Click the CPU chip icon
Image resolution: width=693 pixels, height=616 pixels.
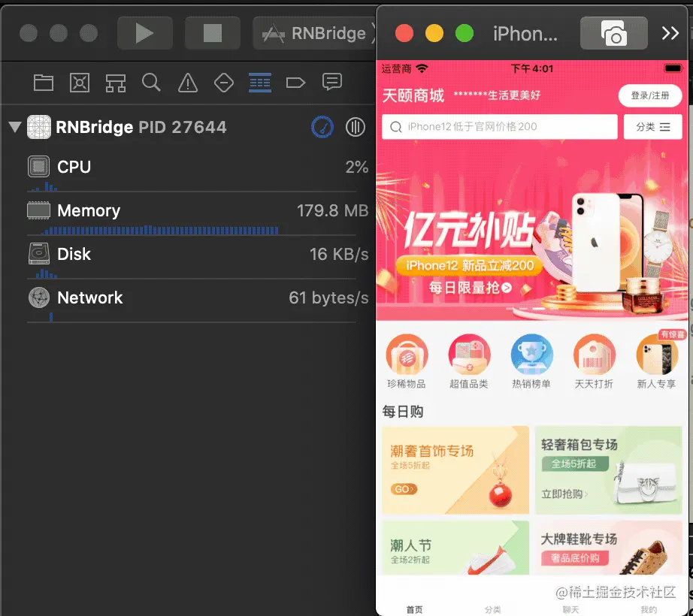[38, 167]
